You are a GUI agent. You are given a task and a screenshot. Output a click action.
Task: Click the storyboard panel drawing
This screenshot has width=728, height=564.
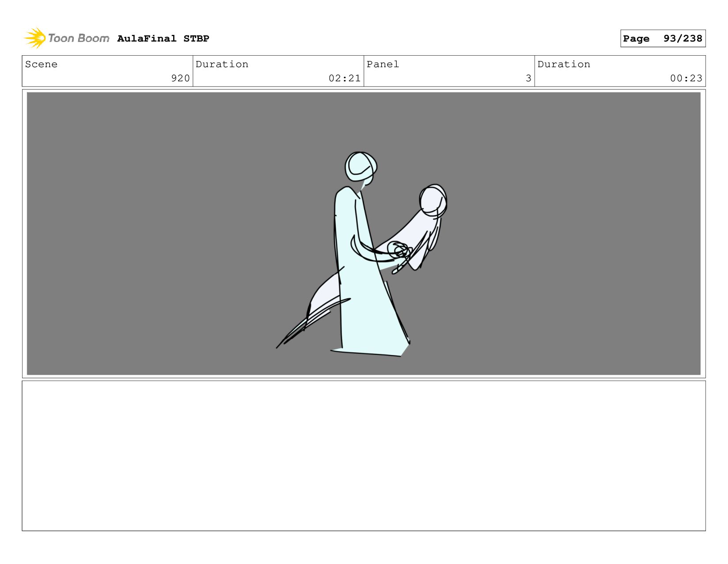coord(364,233)
